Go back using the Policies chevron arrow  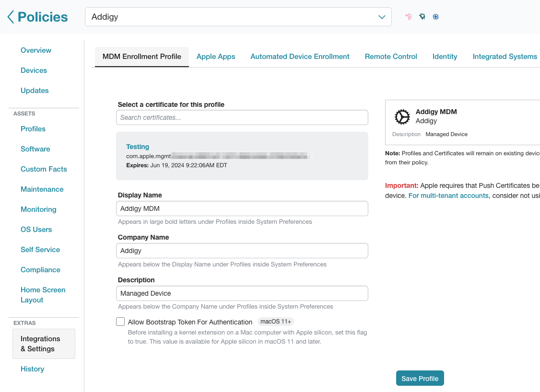[x=11, y=17]
